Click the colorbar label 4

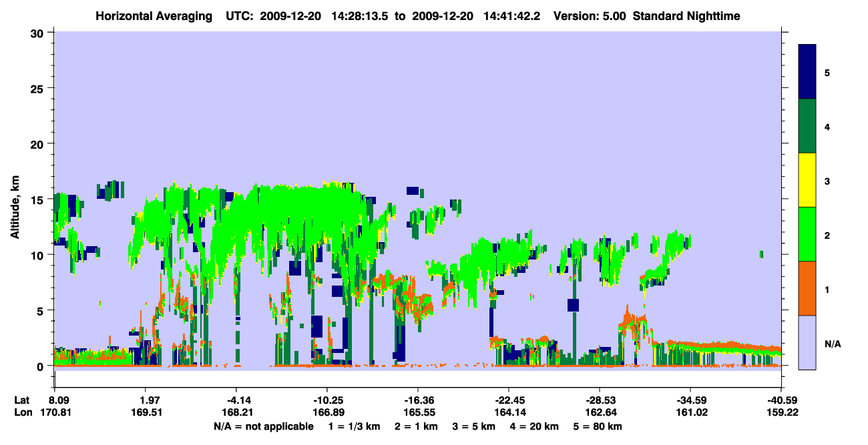tap(827, 126)
